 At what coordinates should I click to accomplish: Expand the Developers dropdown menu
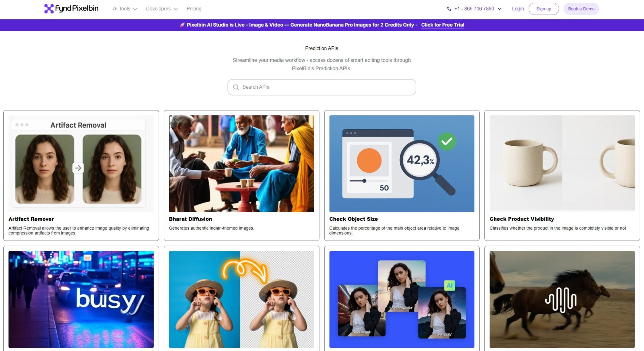(162, 9)
